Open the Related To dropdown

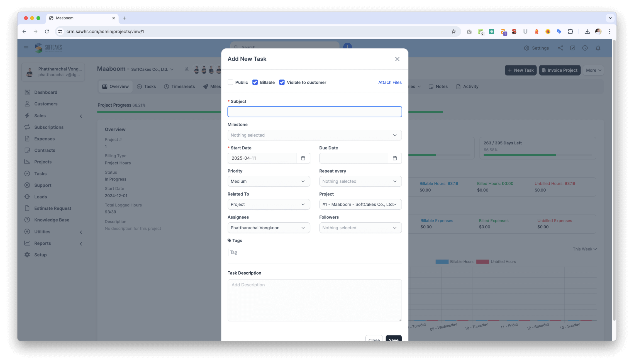[x=268, y=204]
